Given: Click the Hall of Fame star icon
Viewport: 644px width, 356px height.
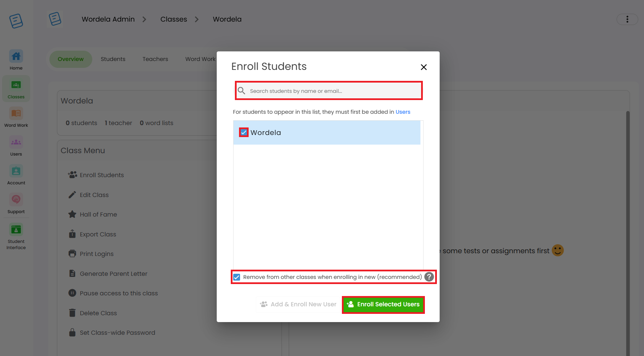Looking at the screenshot, I should point(72,214).
